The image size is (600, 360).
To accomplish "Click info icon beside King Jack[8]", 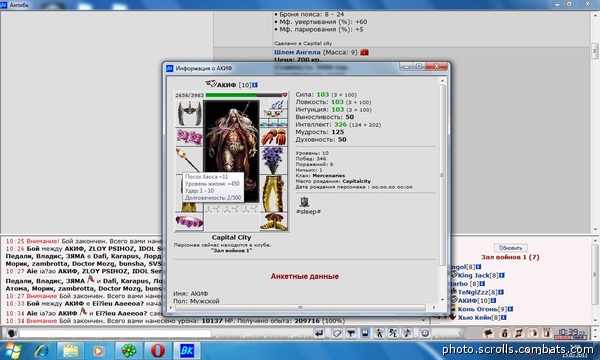I will (x=502, y=275).
